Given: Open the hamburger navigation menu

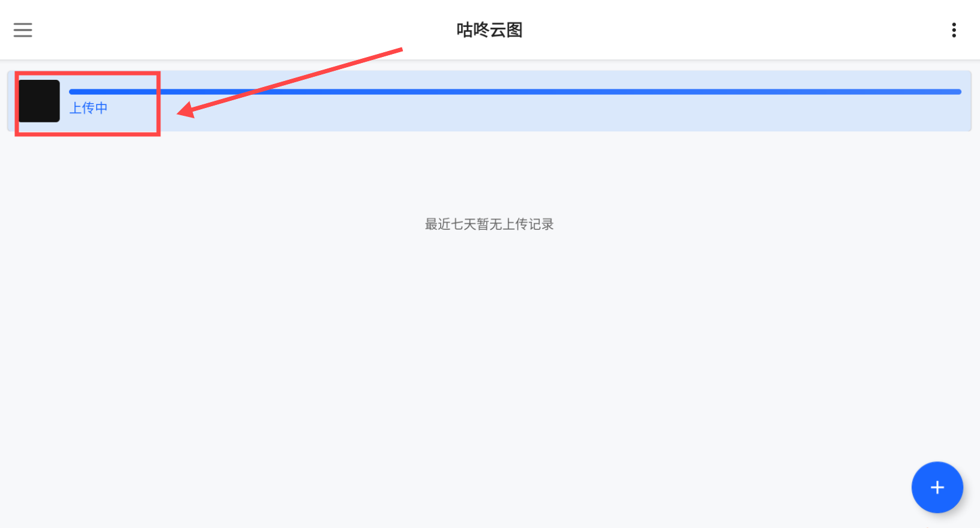Looking at the screenshot, I should [x=23, y=30].
